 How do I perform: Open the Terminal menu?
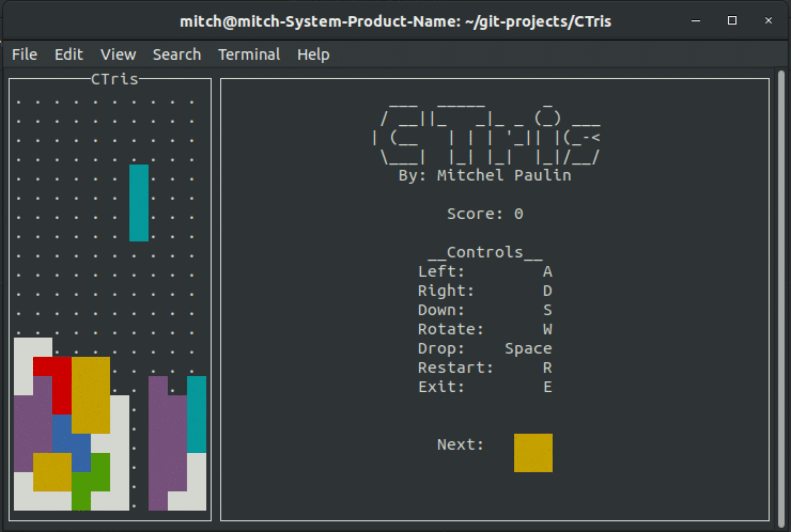(249, 54)
